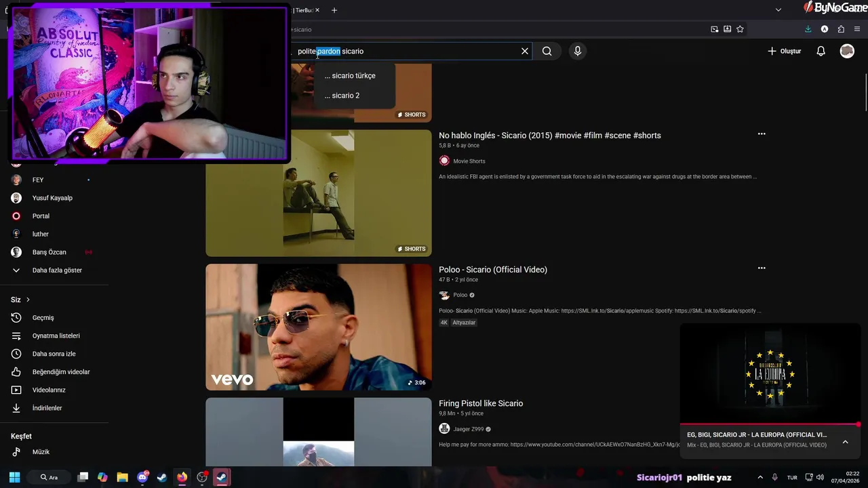Expand the miniplayer queue chevron

[x=845, y=442]
